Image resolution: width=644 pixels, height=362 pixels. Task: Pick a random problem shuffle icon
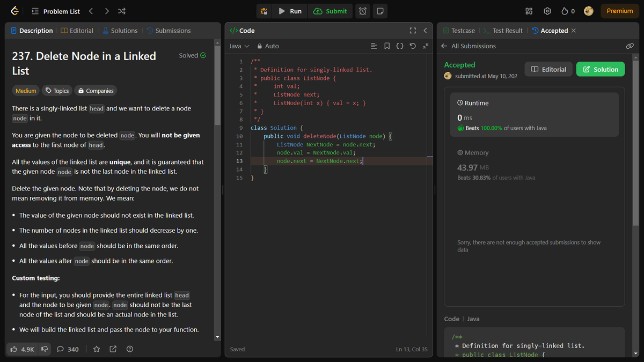[x=122, y=11]
